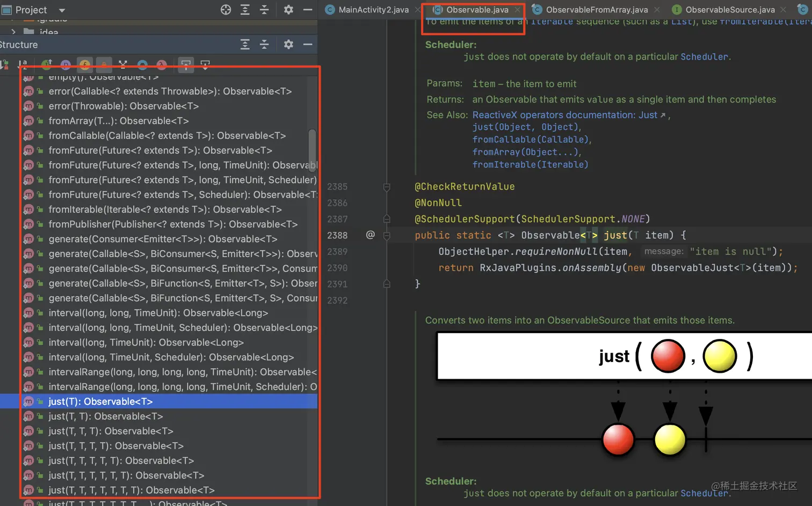Viewport: 812px width, 506px height.
Task: Select interval(long, long, TimeUnit): Observable<Long> row
Action: 158,313
